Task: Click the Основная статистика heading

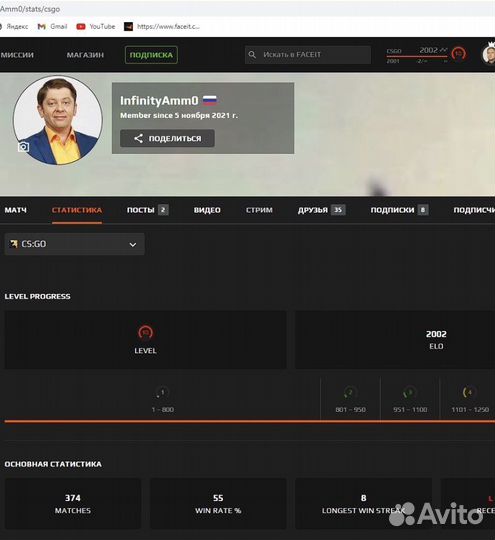Action: pyautogui.click(x=53, y=464)
